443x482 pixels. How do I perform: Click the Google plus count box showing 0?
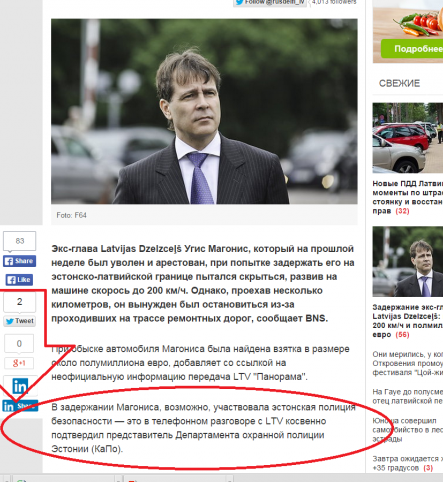(x=19, y=343)
